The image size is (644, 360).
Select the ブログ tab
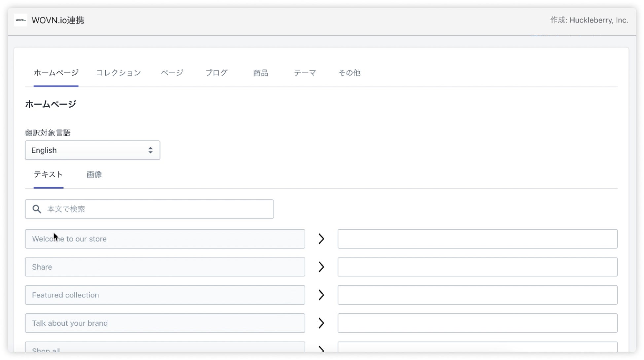click(216, 73)
